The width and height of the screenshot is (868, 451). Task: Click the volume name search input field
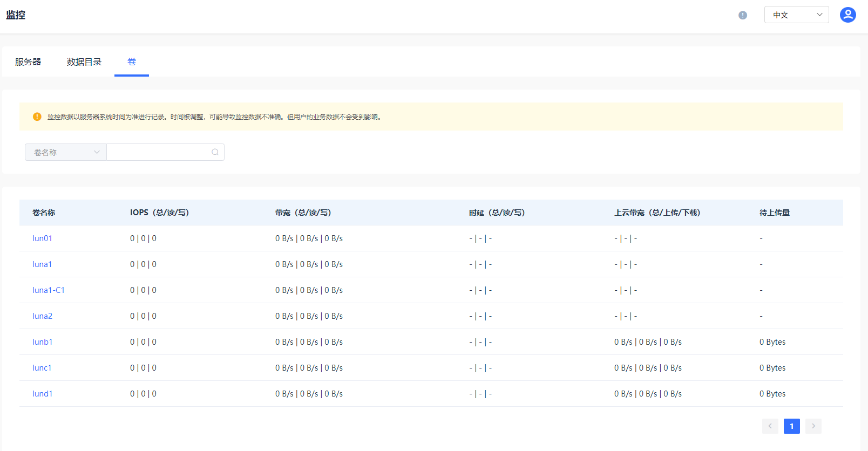pyautogui.click(x=159, y=152)
